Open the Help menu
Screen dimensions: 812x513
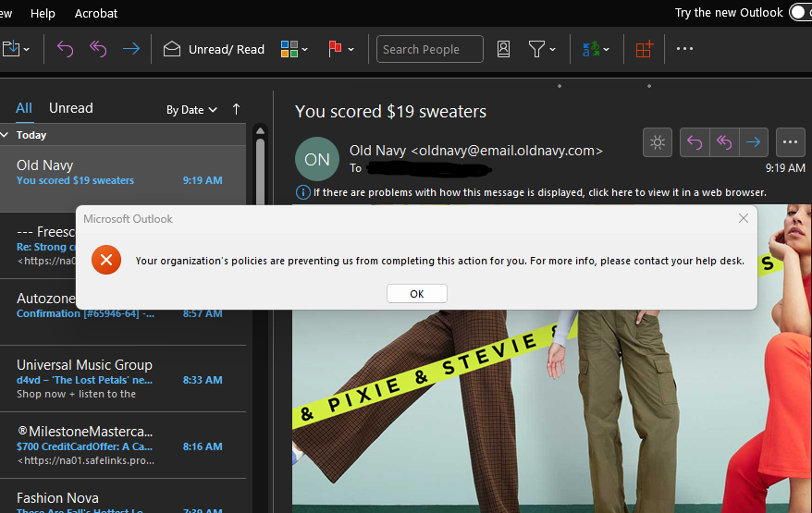click(x=43, y=13)
